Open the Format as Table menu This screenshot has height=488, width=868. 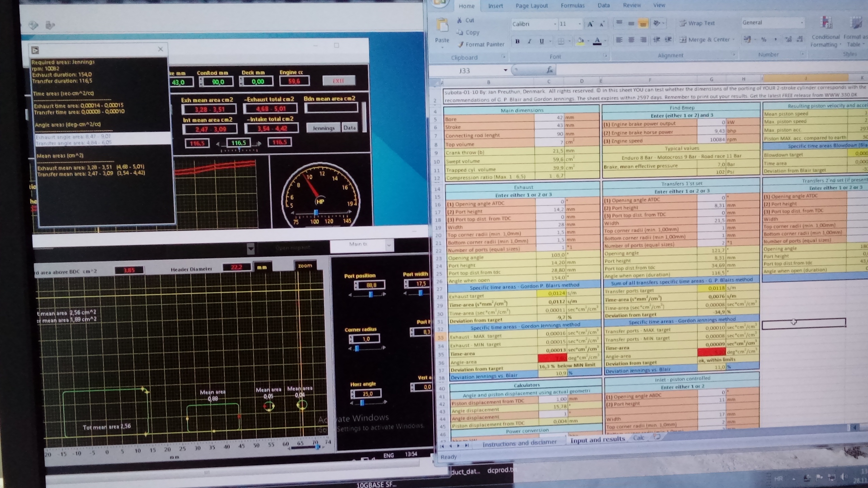[x=856, y=32]
